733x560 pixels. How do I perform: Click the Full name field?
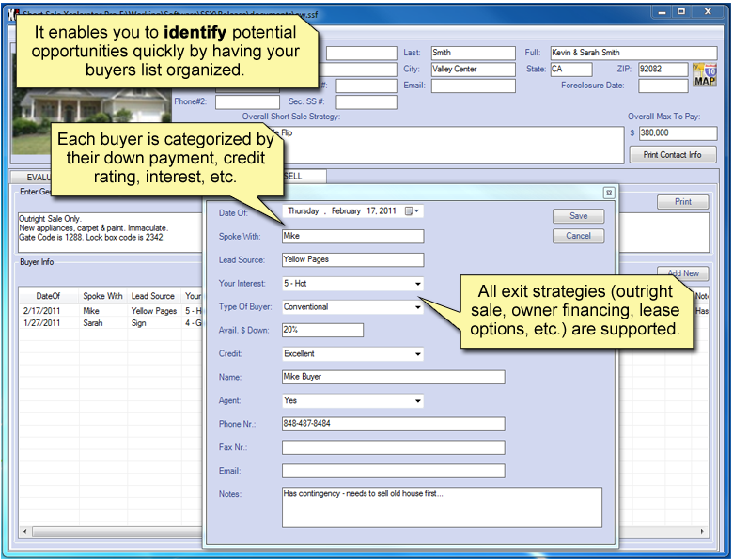tap(633, 53)
